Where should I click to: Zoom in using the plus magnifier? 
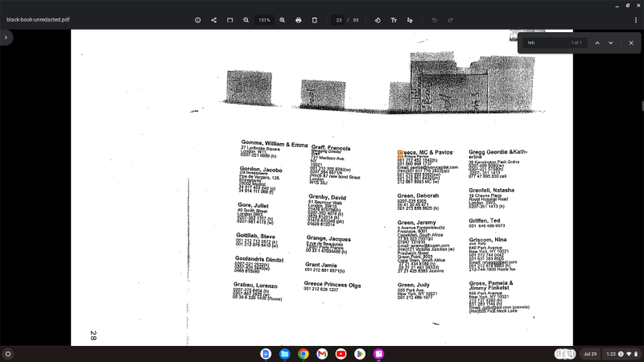point(282,19)
